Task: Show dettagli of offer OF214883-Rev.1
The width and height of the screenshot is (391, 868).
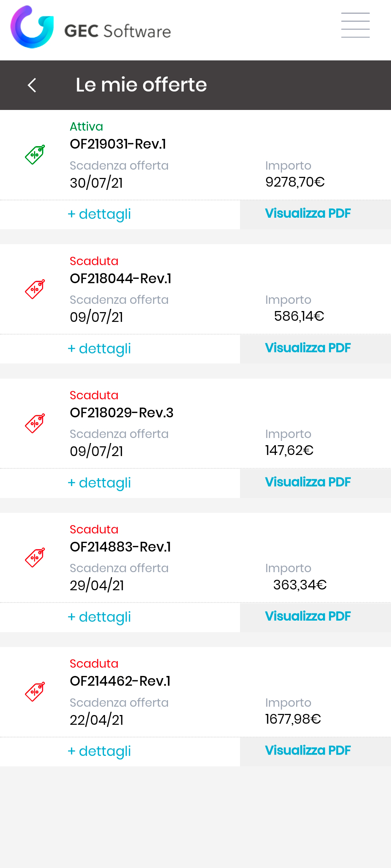Action: point(99,617)
